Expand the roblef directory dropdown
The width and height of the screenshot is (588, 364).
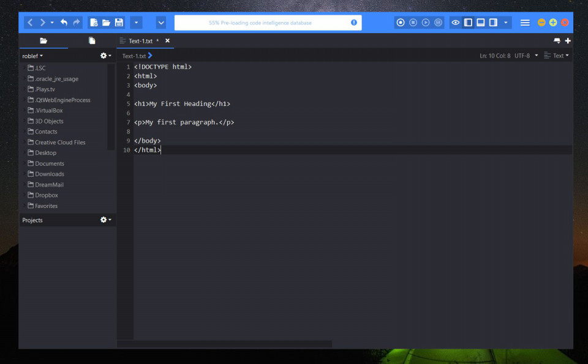point(32,56)
